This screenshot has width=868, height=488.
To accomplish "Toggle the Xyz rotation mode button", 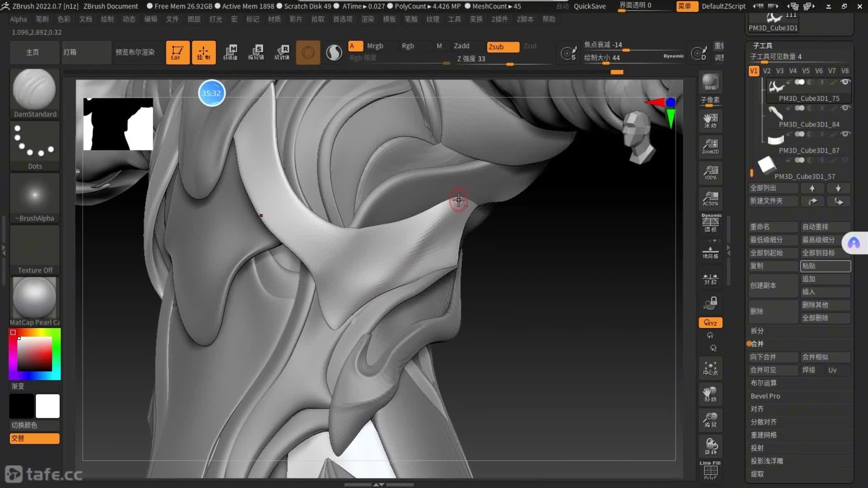I will coord(710,323).
